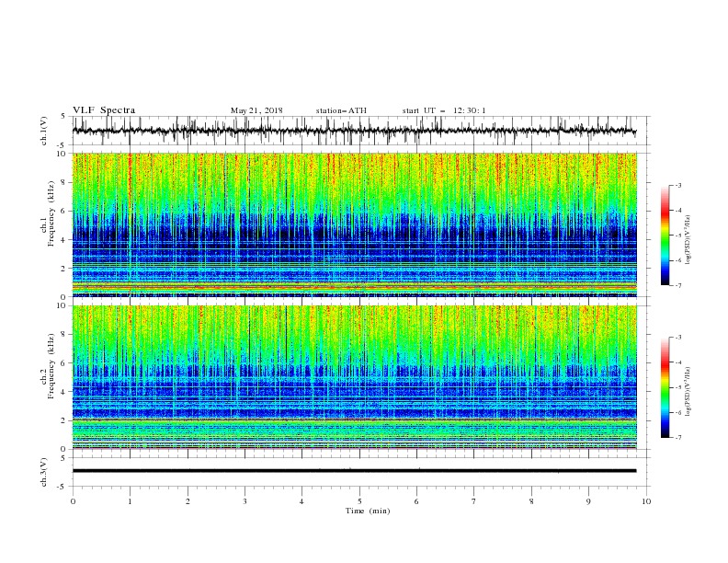728x563 pixels.
Task: Click the "-5" tick on ch.1(V) axis
Action: [x=63, y=145]
